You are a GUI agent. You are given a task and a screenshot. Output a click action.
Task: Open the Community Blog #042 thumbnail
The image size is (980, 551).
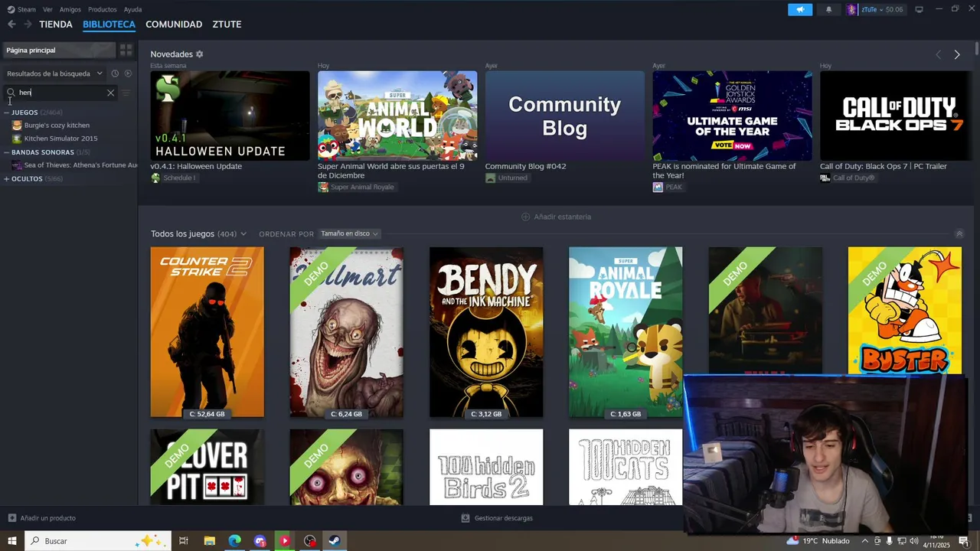tap(565, 116)
